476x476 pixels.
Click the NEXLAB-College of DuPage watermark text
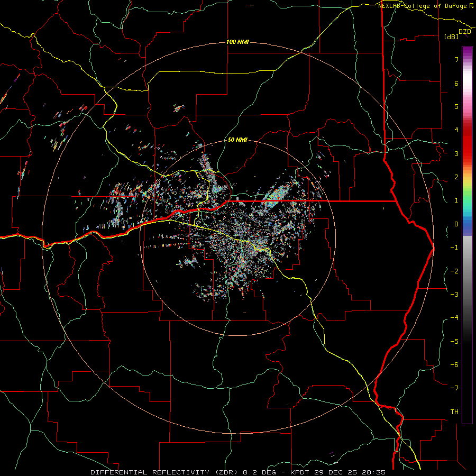point(426,6)
